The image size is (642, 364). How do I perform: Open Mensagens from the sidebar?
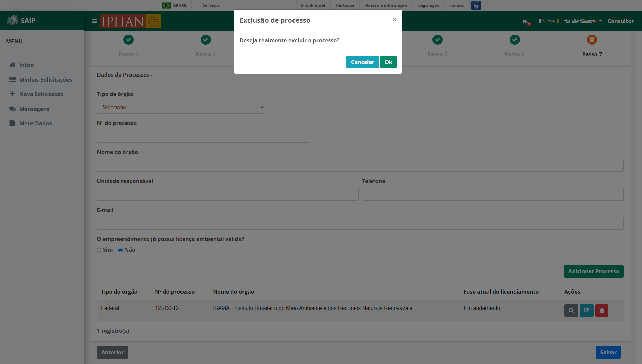click(34, 109)
